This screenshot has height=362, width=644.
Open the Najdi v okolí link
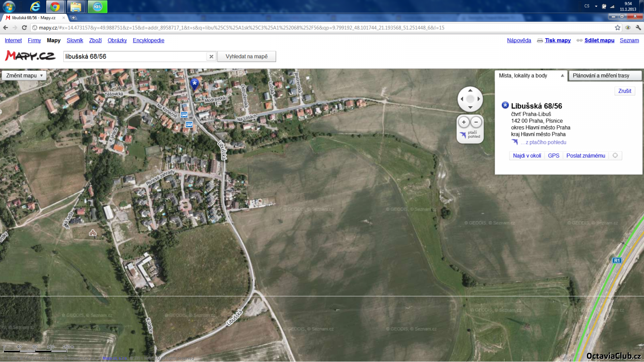point(527,156)
